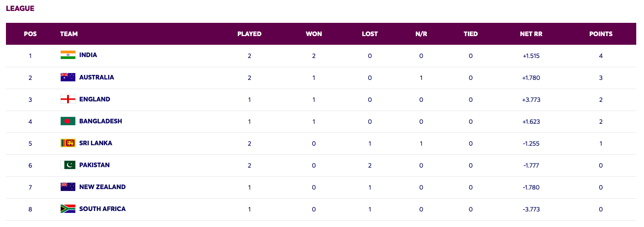Click the LEAGUE section heading
The height and width of the screenshot is (227, 644).
coord(20,8)
